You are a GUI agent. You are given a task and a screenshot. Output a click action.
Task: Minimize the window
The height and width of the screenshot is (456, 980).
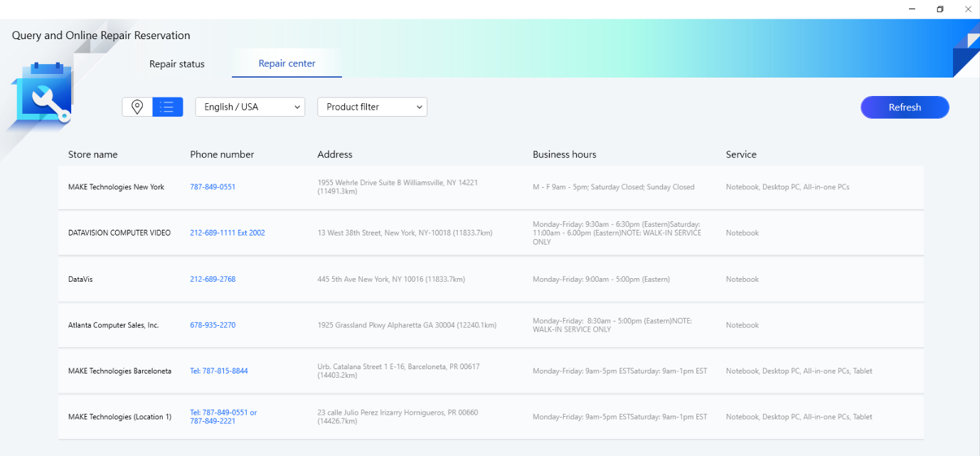912,9
